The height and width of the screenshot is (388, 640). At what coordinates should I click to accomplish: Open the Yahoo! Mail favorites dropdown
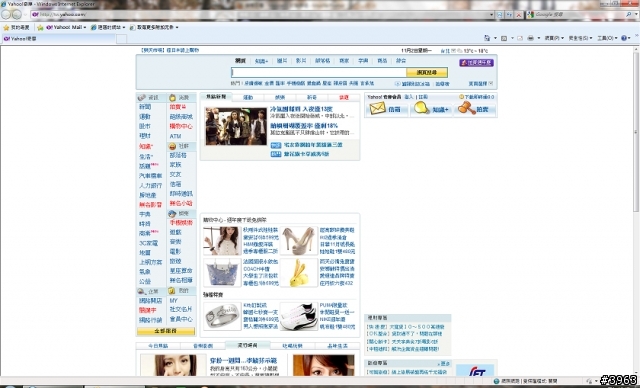tap(65, 27)
